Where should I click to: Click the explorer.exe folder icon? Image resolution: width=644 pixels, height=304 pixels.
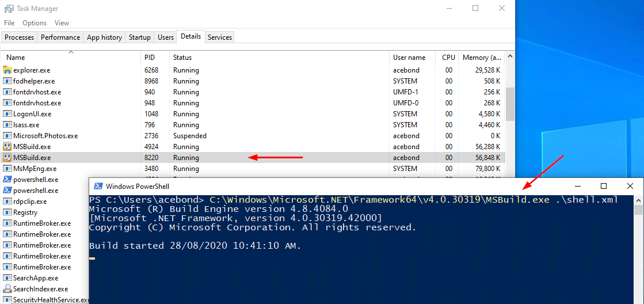tap(7, 70)
